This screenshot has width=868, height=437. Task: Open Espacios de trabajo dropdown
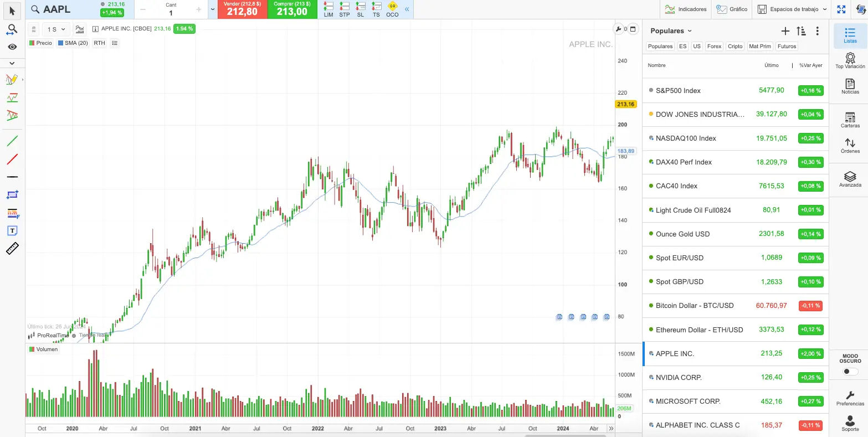792,9
